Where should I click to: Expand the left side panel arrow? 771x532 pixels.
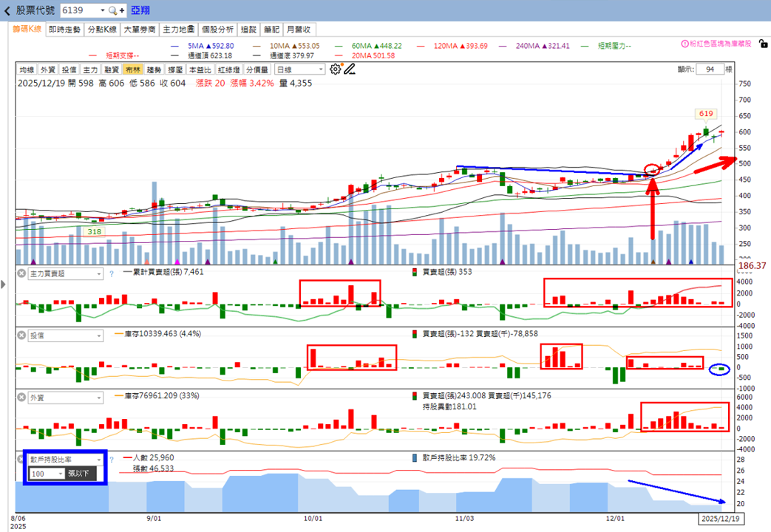click(3, 284)
